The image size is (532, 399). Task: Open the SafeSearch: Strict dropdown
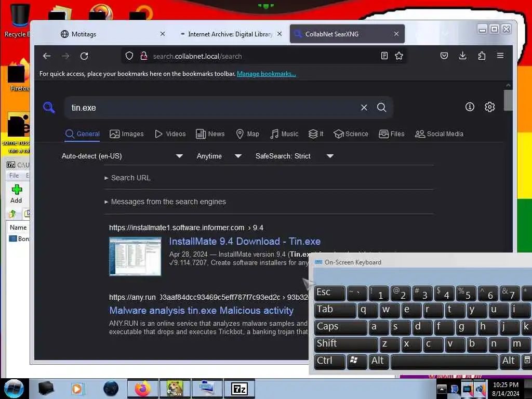(x=295, y=156)
